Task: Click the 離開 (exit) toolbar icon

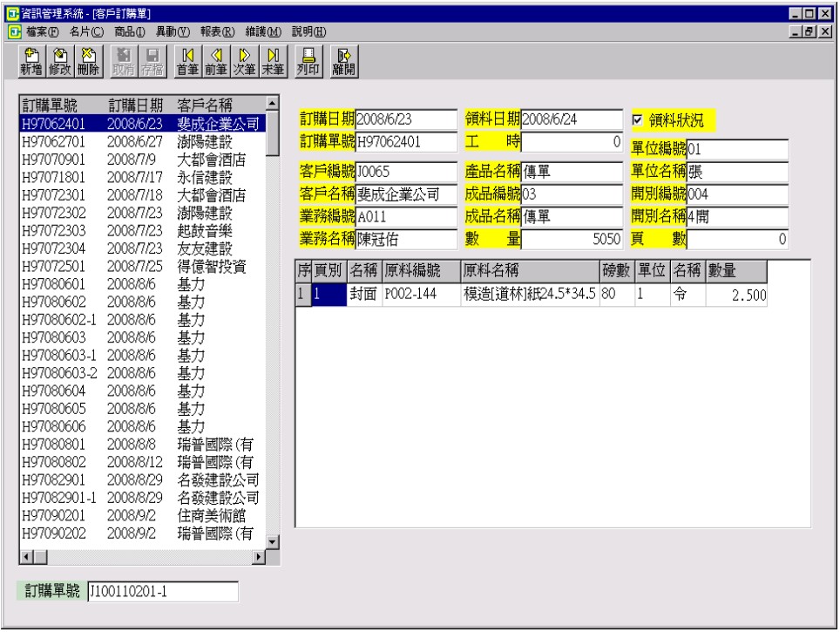Action: click(344, 62)
